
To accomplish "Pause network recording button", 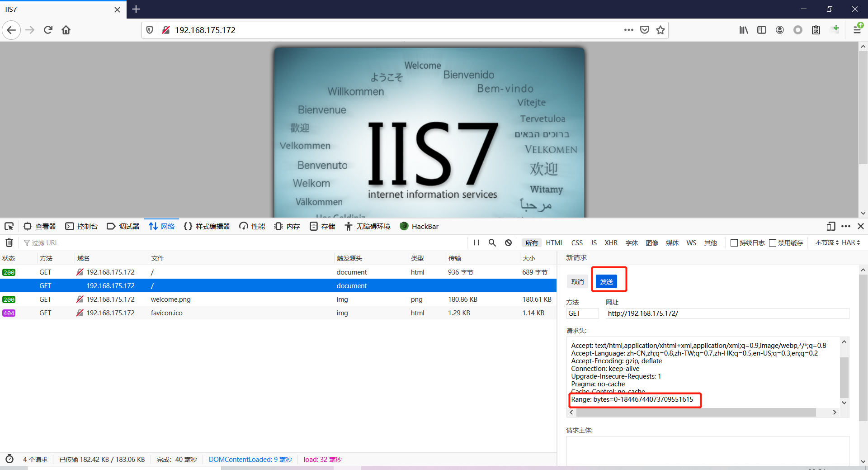I will click(476, 243).
